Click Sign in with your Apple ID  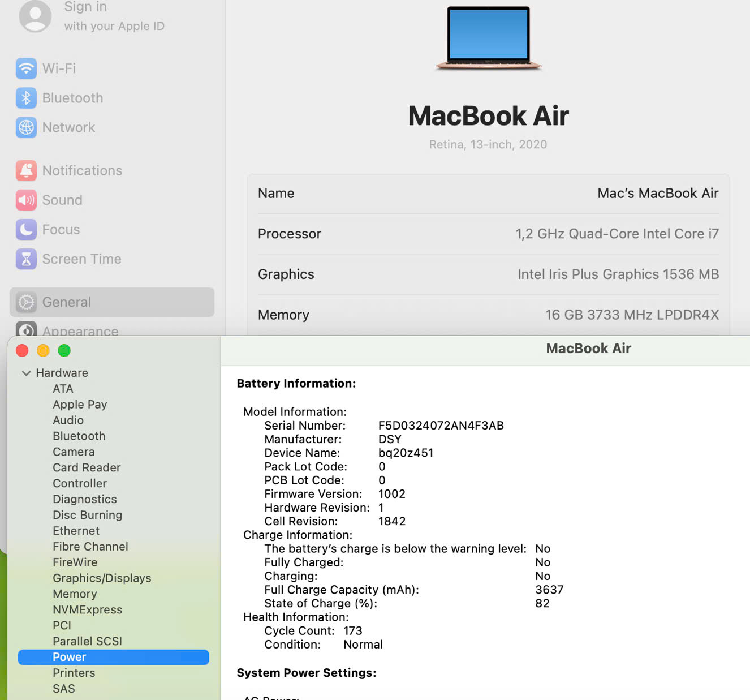point(114,16)
